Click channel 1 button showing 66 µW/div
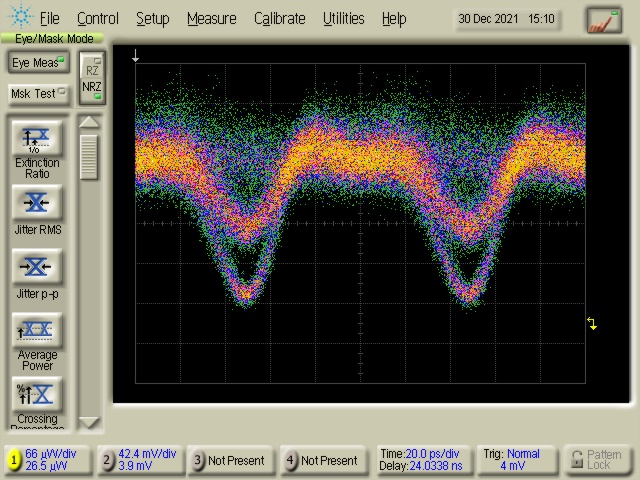 point(46,460)
